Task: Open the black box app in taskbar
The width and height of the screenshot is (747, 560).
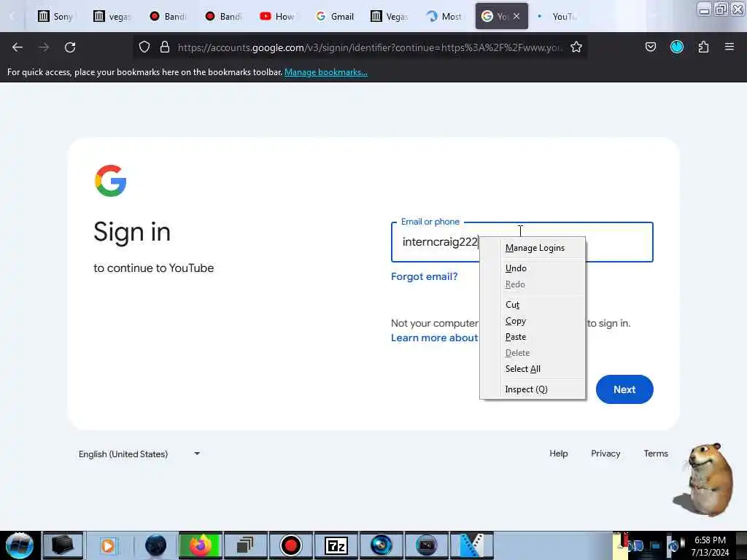Action: pos(63,545)
